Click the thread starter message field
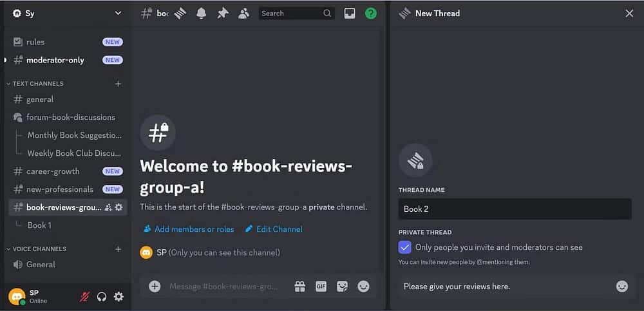 pos(506,287)
